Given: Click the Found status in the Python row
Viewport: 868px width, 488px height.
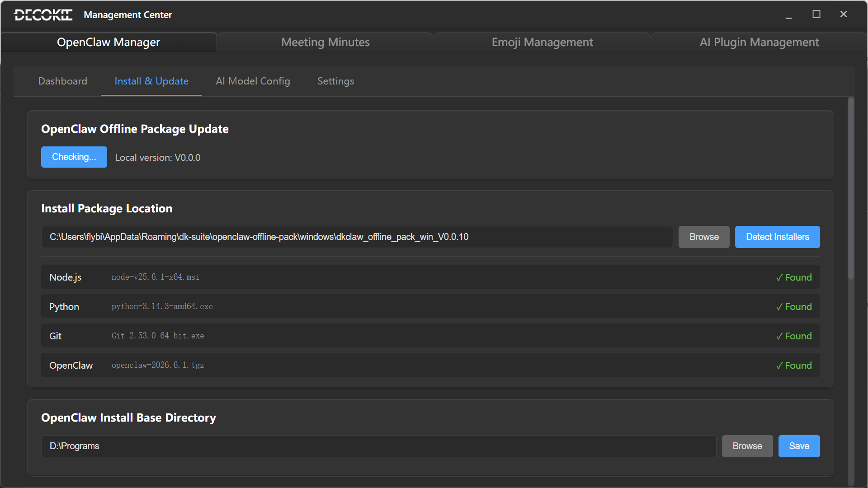Looking at the screenshot, I should [794, 307].
